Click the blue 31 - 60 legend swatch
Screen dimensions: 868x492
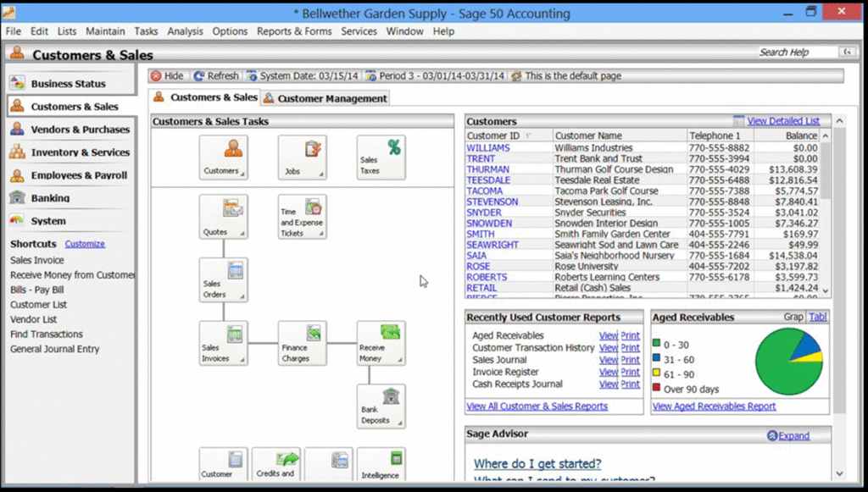click(x=657, y=358)
